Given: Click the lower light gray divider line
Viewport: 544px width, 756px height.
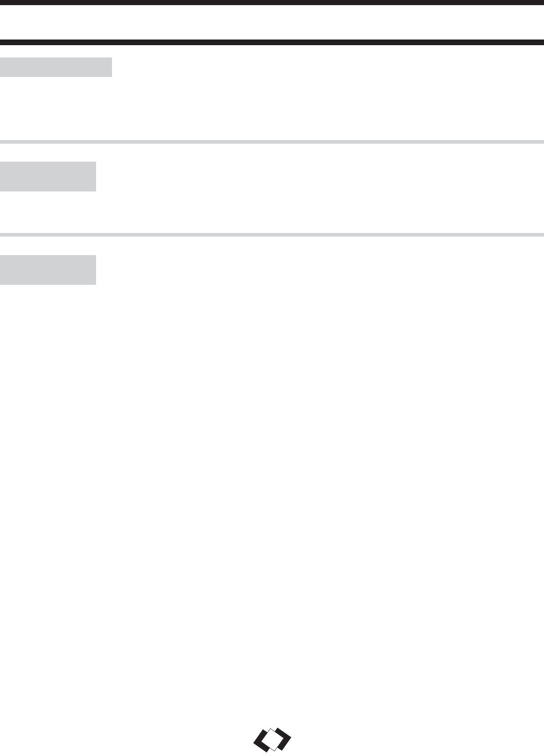Looking at the screenshot, I should click(272, 235).
